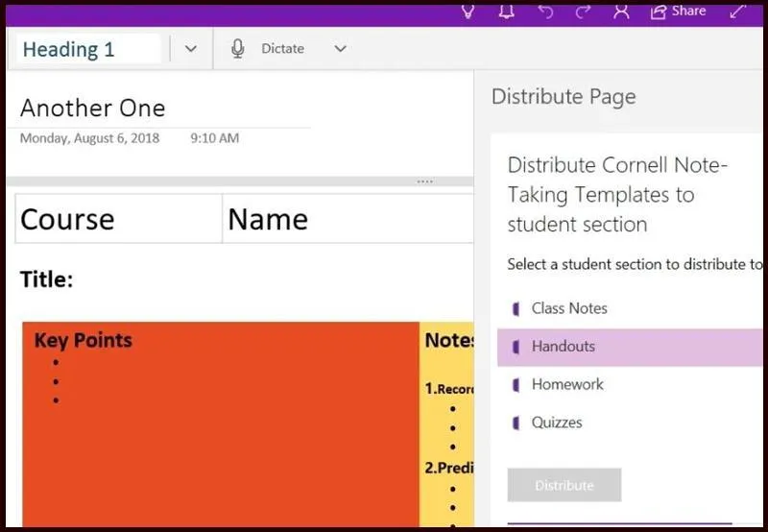This screenshot has height=532, width=768.
Task: Open the notifications bell icon
Action: 507,11
